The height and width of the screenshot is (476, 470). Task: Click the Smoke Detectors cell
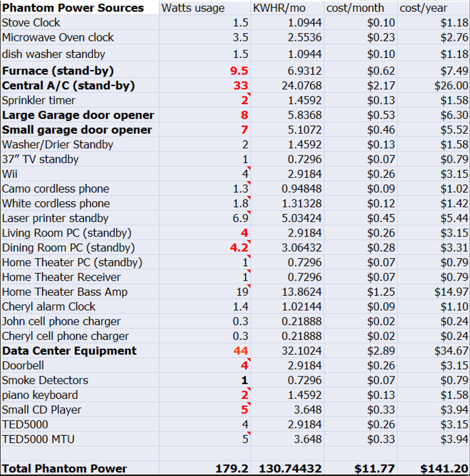tap(45, 380)
